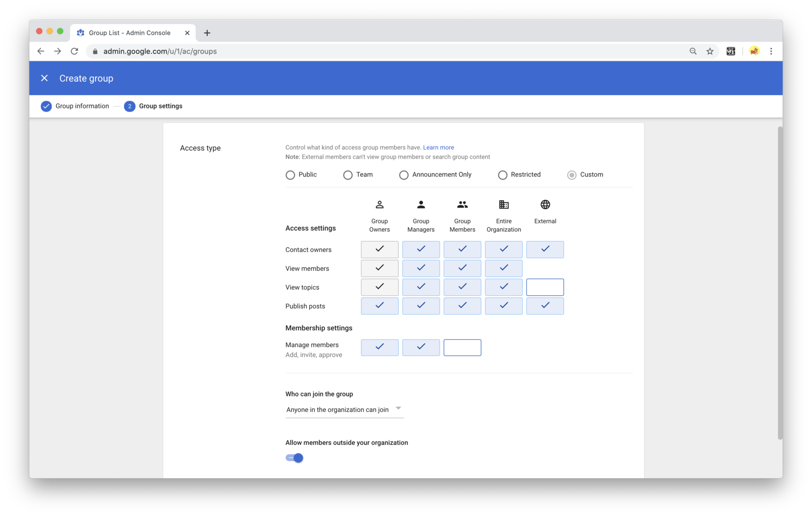Enable Manage members for Group Members
The width and height of the screenshot is (812, 517).
(x=462, y=348)
